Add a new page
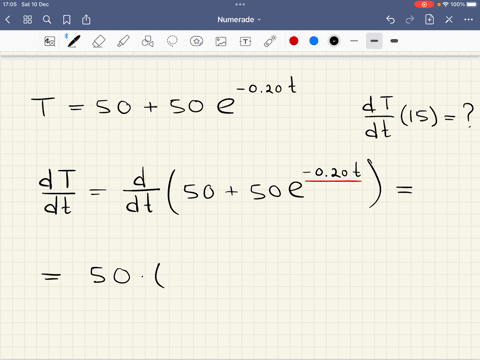Screen dimensions: 480x360 tap(429, 20)
